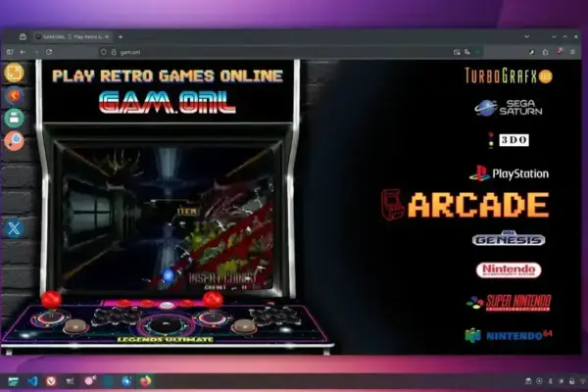Click the red back arrow sidebar icon
The image size is (588, 392).
pyautogui.click(x=14, y=96)
